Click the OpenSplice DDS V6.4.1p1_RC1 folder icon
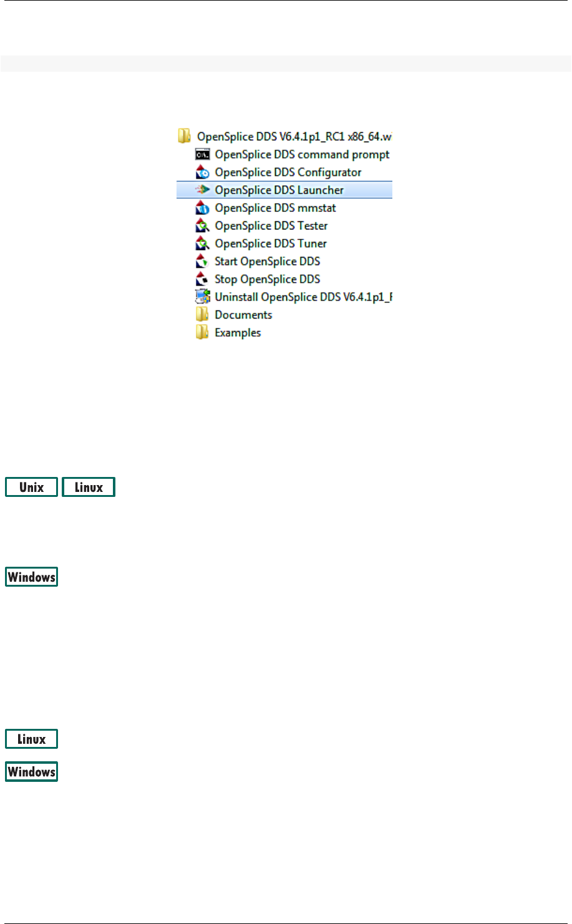 click(184, 136)
